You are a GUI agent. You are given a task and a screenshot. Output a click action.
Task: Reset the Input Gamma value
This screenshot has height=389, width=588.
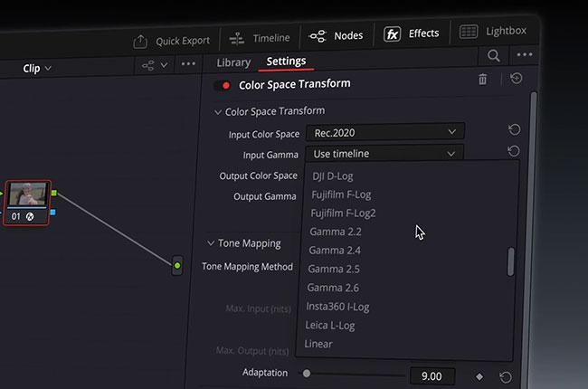coord(514,151)
